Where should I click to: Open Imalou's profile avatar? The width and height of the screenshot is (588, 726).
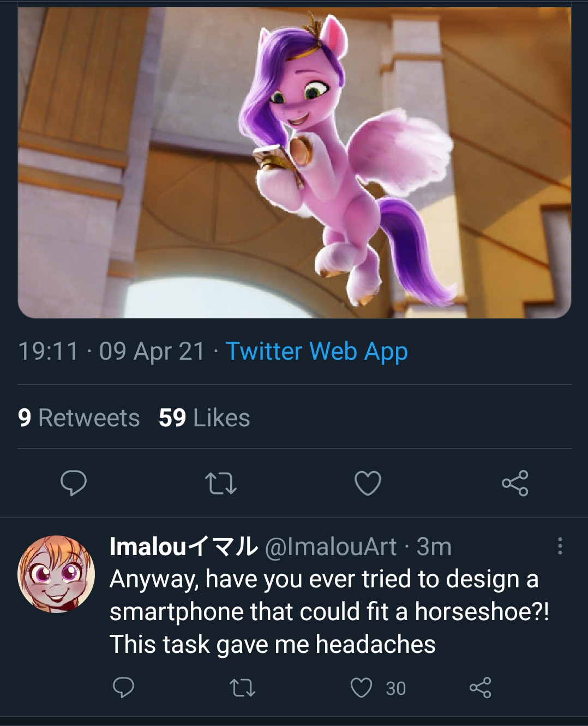coord(56,574)
